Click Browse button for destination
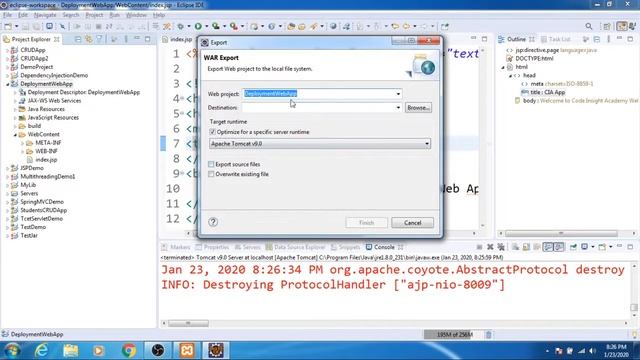This screenshot has width=640, height=360. tap(418, 108)
